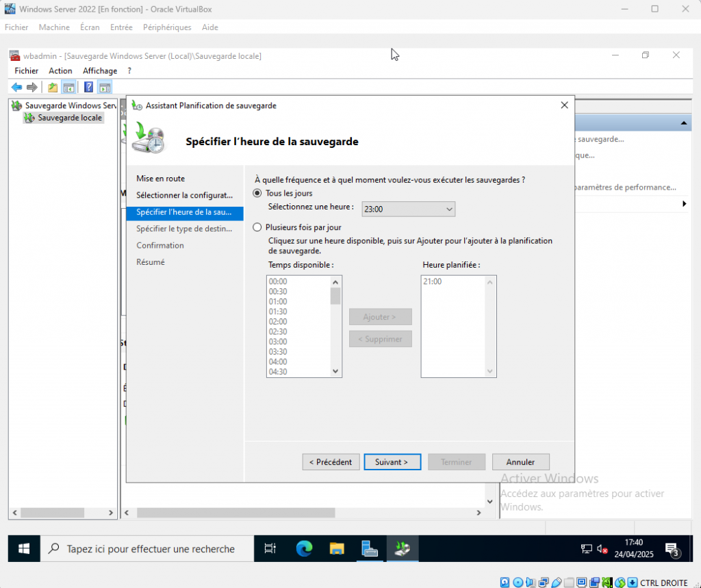
Task: Click the blue Back arrow in toolbar
Action: (16, 87)
